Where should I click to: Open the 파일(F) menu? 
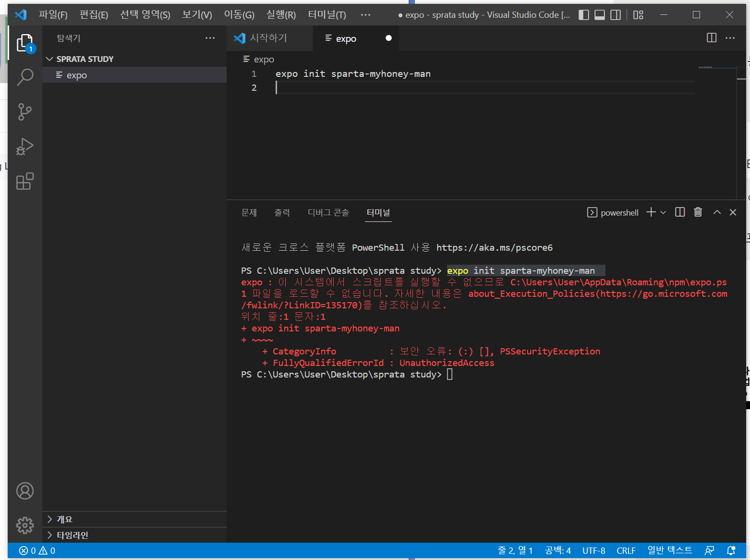point(53,15)
